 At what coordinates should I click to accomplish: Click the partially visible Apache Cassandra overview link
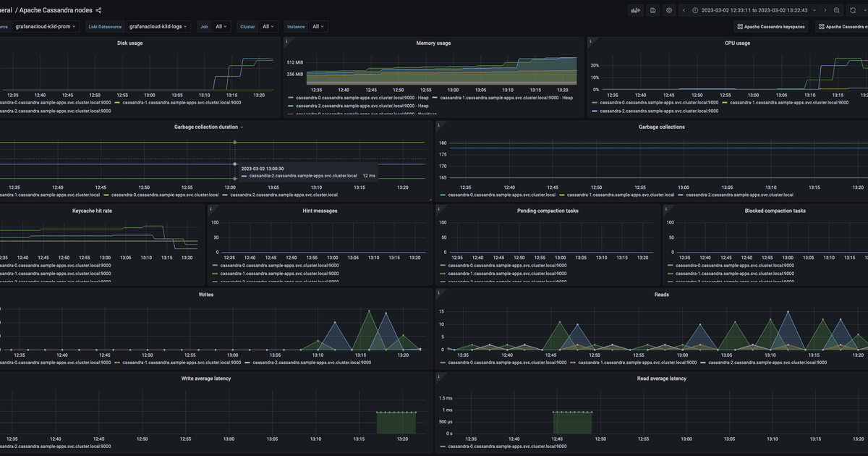842,27
